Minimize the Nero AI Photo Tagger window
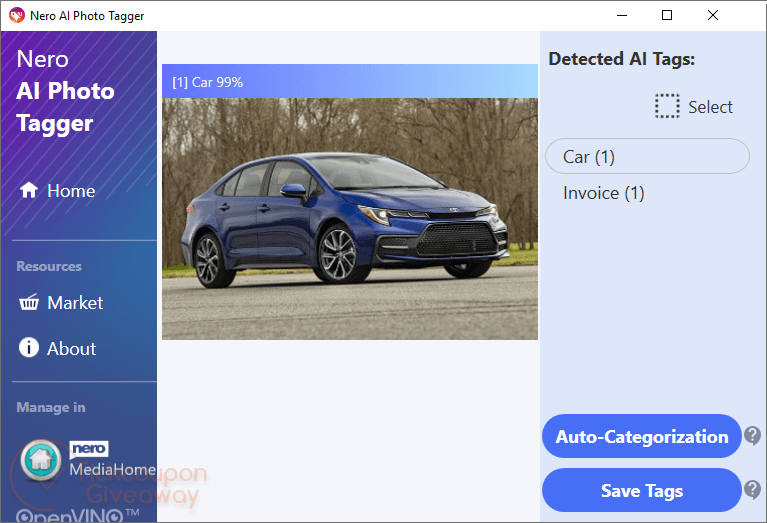This screenshot has height=523, width=767. coord(622,16)
